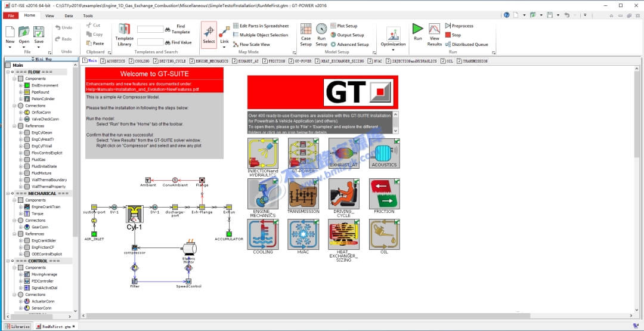Screen dimensions: 644x331
Task: Open Distributed Queue
Action: pos(466,44)
